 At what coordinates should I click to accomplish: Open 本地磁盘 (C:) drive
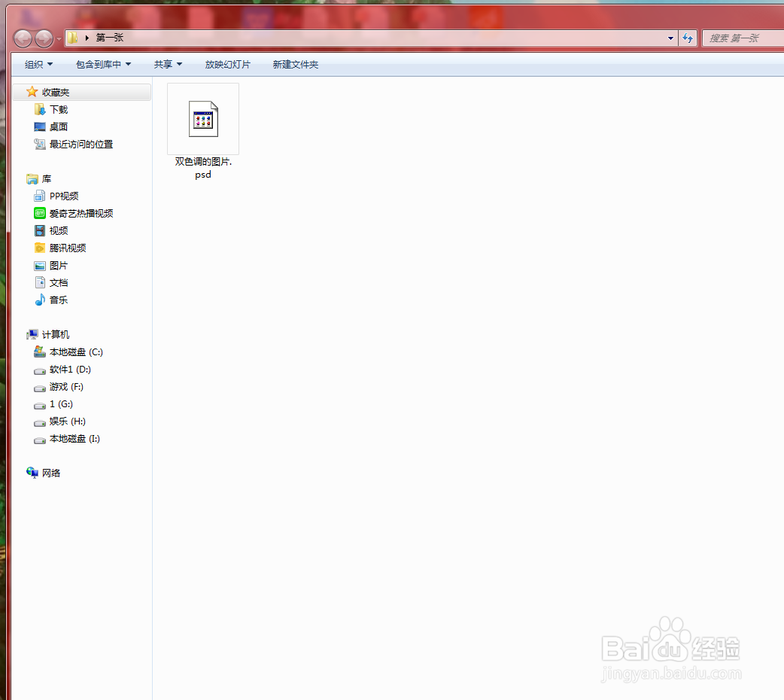point(76,352)
